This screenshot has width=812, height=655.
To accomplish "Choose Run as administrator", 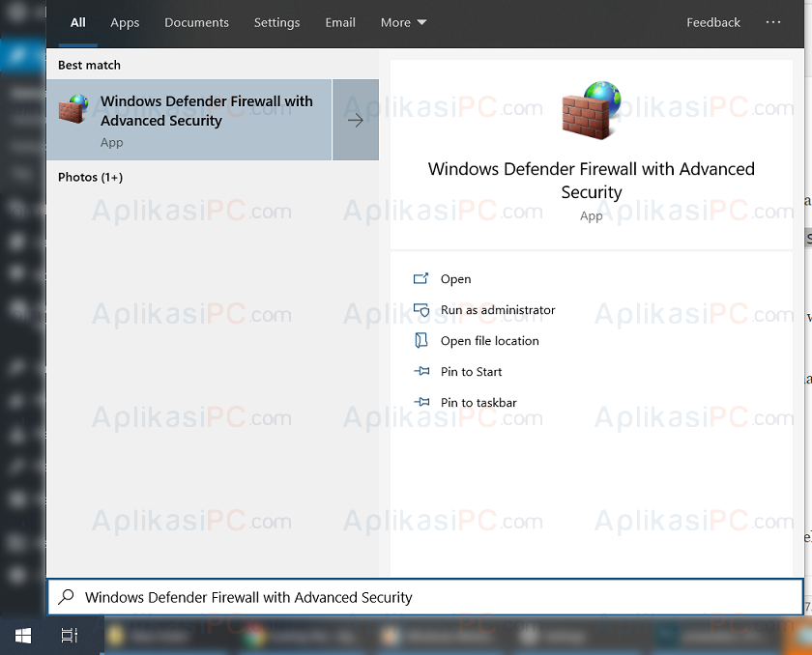I will 498,310.
